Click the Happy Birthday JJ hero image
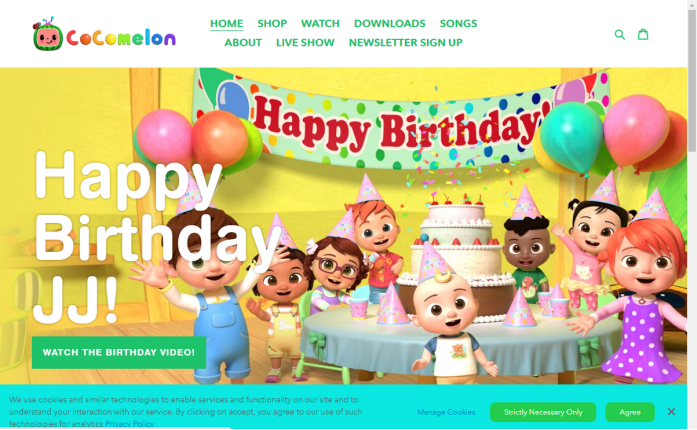697x430 pixels. tap(343, 226)
